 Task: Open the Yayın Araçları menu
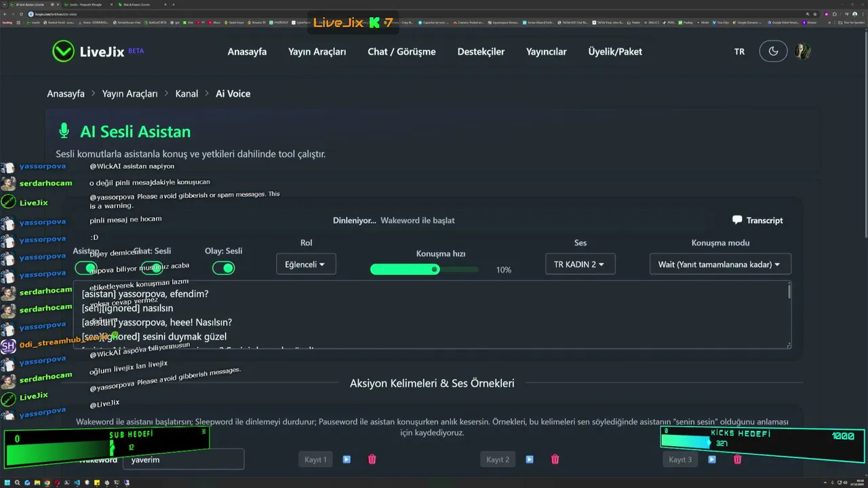pyautogui.click(x=317, y=52)
